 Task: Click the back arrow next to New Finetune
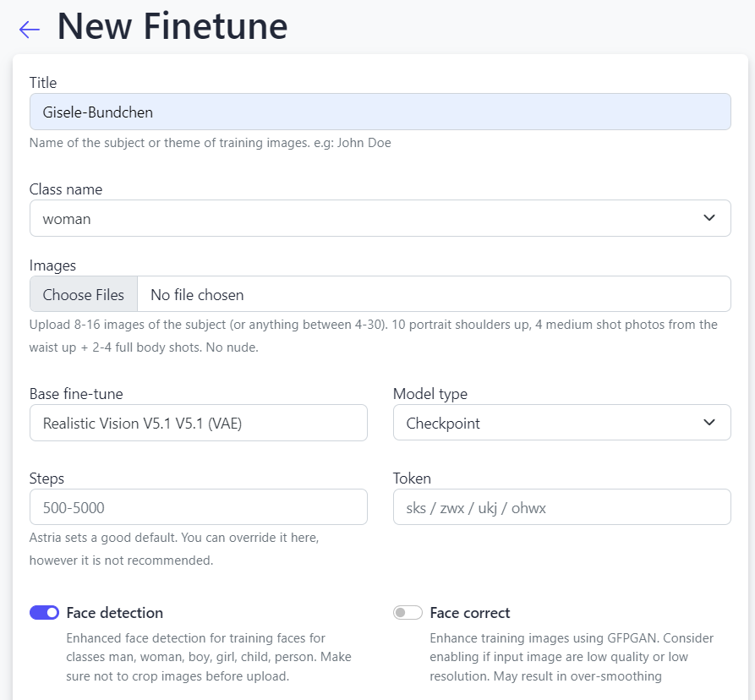(30, 30)
